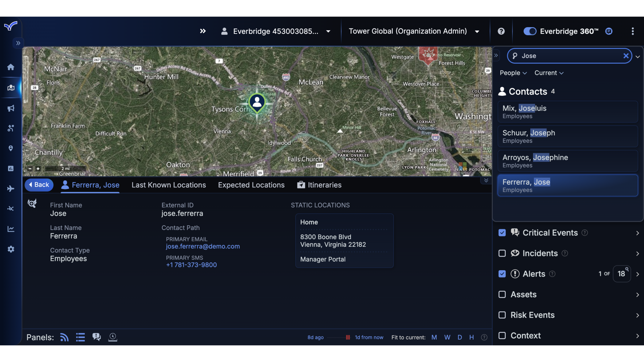Open the Notifications megaphone sidebar icon
The height and width of the screenshot is (362, 644).
(11, 108)
